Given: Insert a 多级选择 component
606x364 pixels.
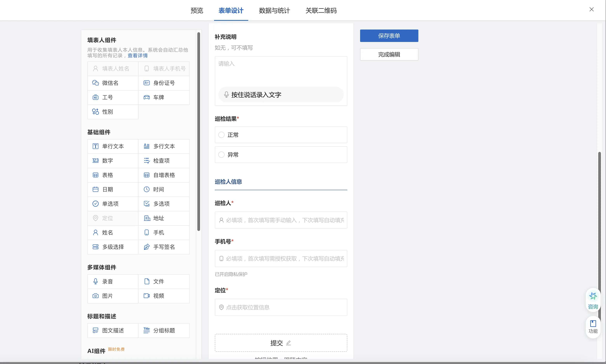Looking at the screenshot, I should pyautogui.click(x=113, y=247).
